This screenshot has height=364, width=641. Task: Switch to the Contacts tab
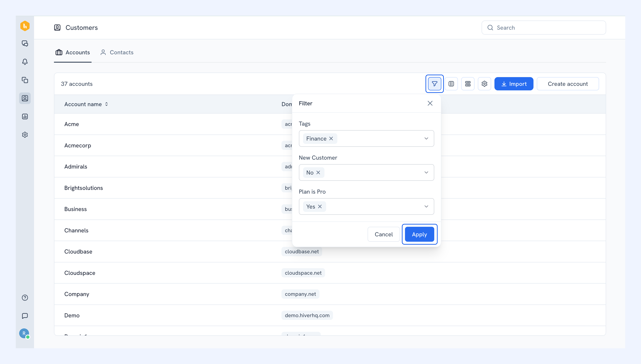(x=117, y=52)
